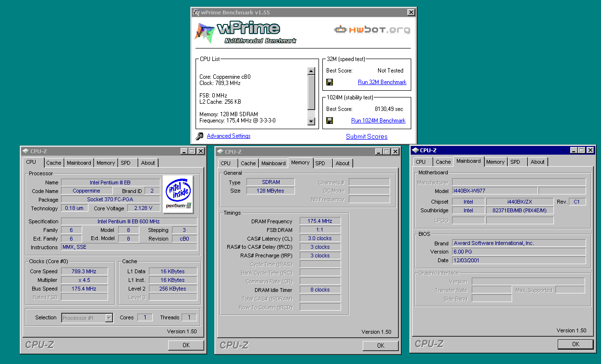Switch to Mainboard tab in CPU window

point(79,163)
